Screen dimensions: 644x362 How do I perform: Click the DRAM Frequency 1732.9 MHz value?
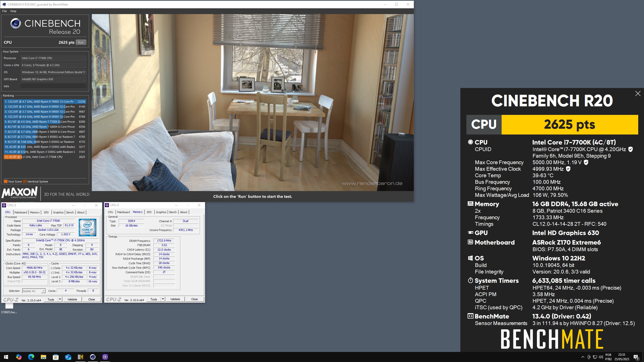click(164, 241)
